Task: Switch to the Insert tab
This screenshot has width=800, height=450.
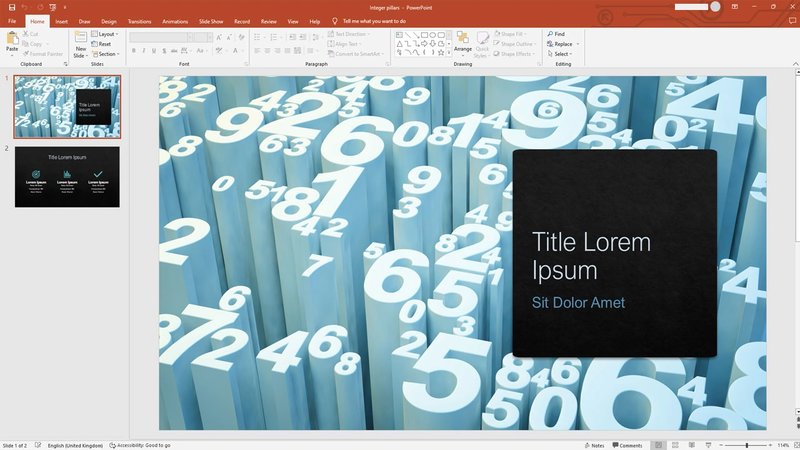Action: point(62,21)
